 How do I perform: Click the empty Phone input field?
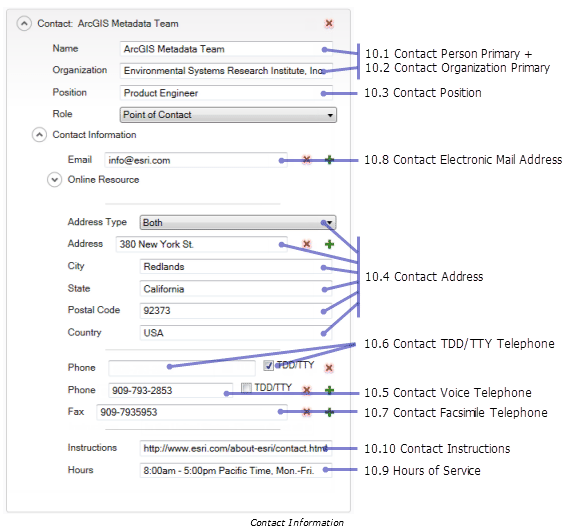click(x=182, y=368)
